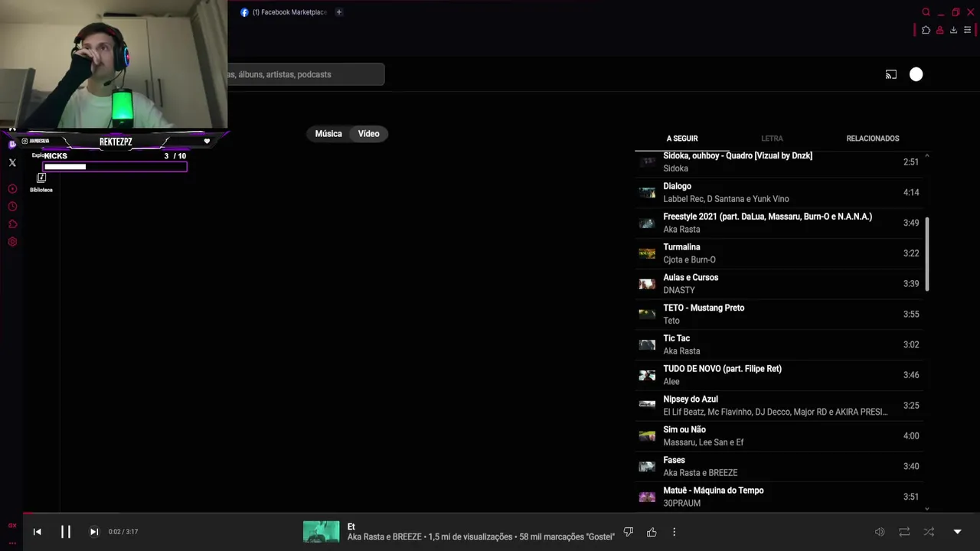Screen dimensions: 980x551
Task: Open artist Cjota e Burn-O link
Action: tap(689, 260)
